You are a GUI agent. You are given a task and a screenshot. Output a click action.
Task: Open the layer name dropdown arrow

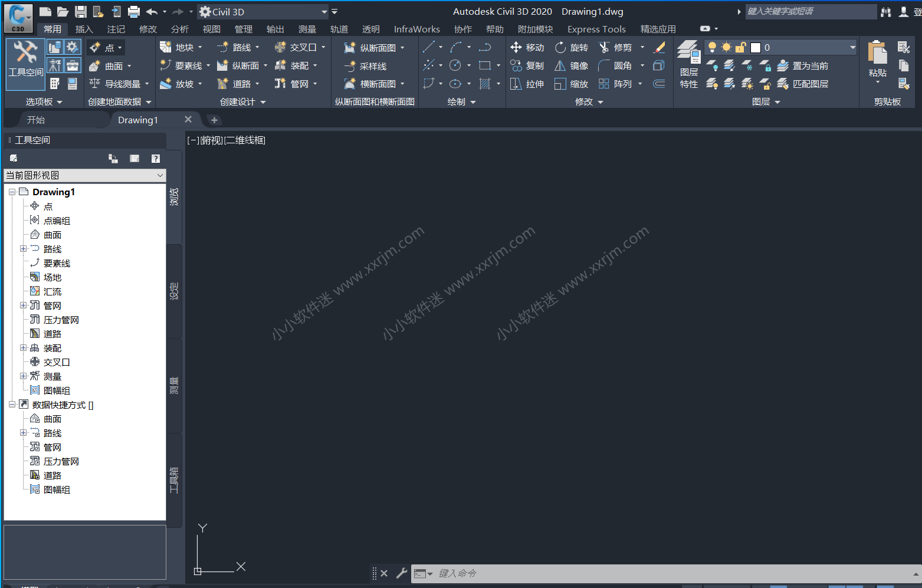pos(852,47)
